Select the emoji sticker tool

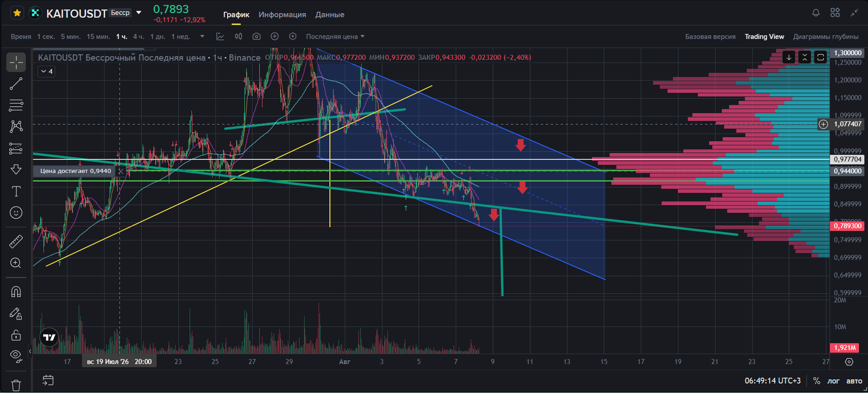[16, 213]
